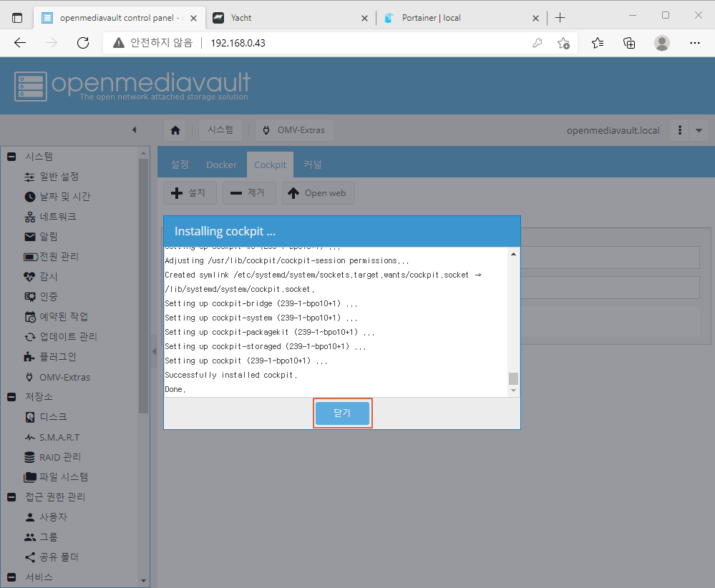Click the general settings sliders icon
Viewport: 715px width, 588px height.
[29, 177]
